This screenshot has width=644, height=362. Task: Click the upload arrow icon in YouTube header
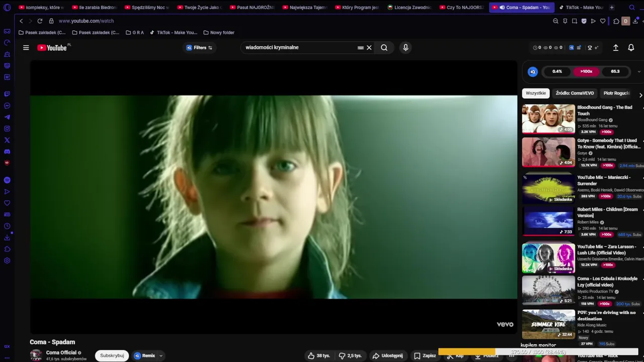(x=615, y=48)
